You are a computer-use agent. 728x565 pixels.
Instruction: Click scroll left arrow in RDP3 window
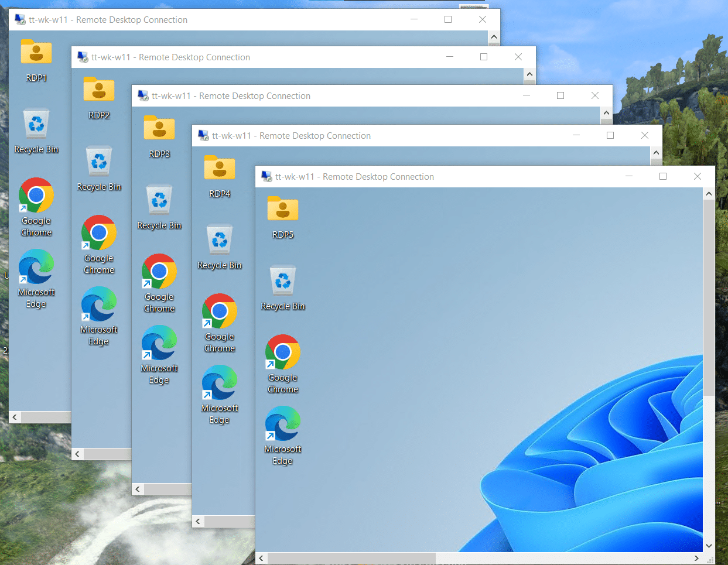(x=138, y=489)
